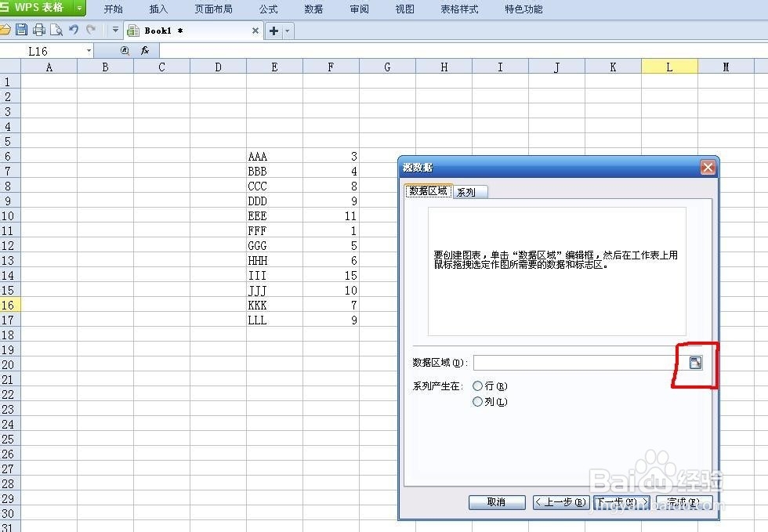Select cell L16 in the worksheet
This screenshot has width=768, height=532.
(669, 306)
